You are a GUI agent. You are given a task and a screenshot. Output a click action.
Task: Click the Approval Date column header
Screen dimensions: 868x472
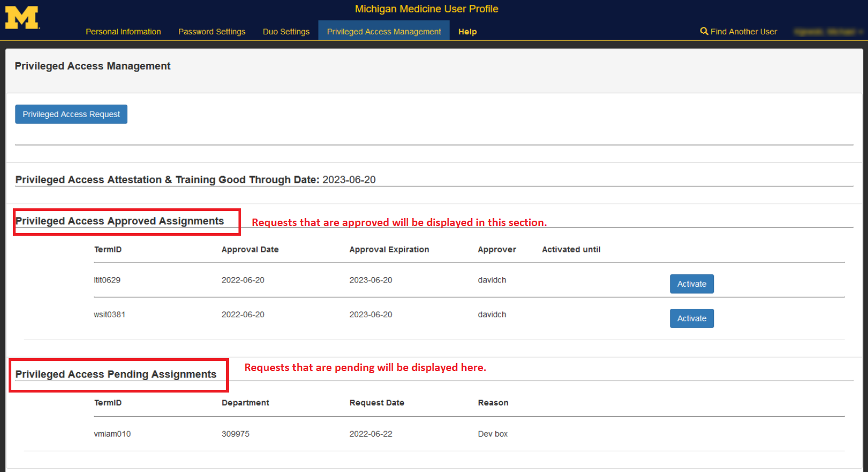coord(250,250)
